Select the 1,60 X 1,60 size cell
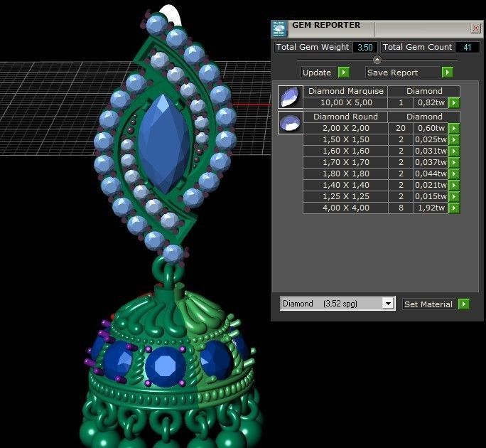The height and width of the screenshot is (448, 486). click(x=345, y=151)
